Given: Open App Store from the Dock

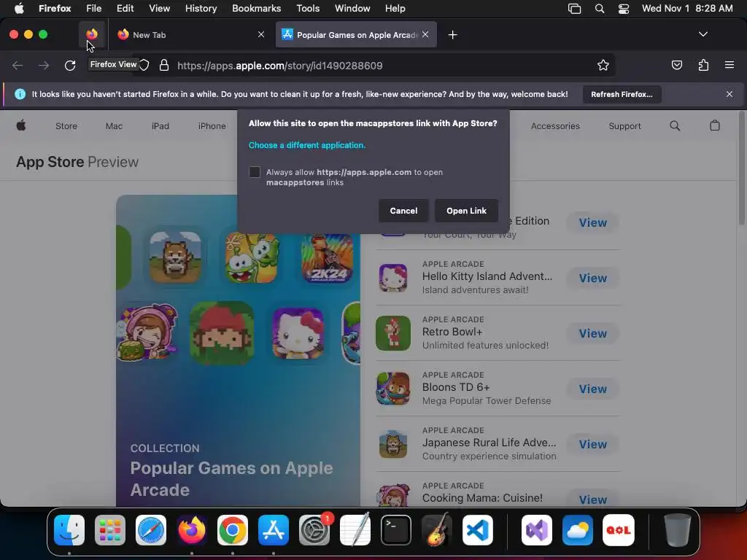Looking at the screenshot, I should [x=274, y=530].
